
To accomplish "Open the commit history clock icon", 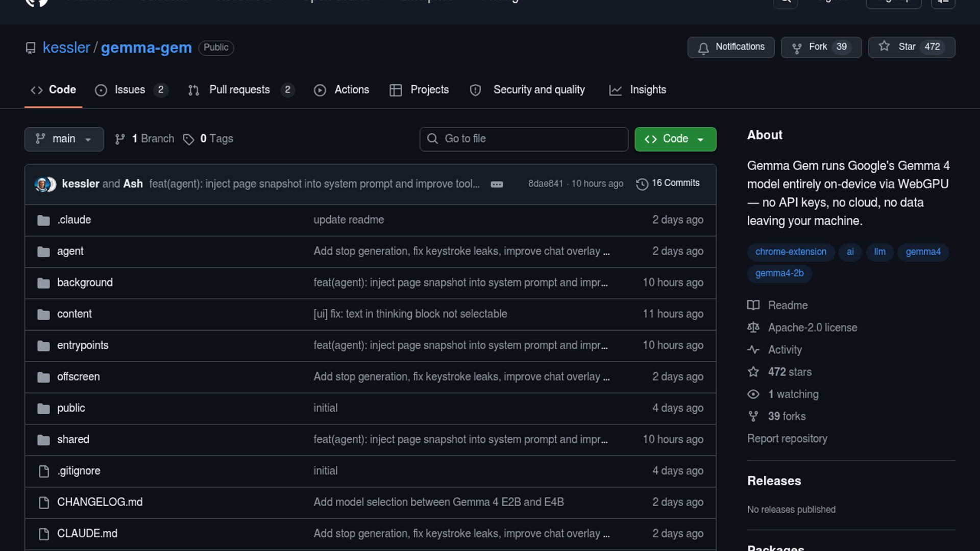I will pyautogui.click(x=642, y=184).
